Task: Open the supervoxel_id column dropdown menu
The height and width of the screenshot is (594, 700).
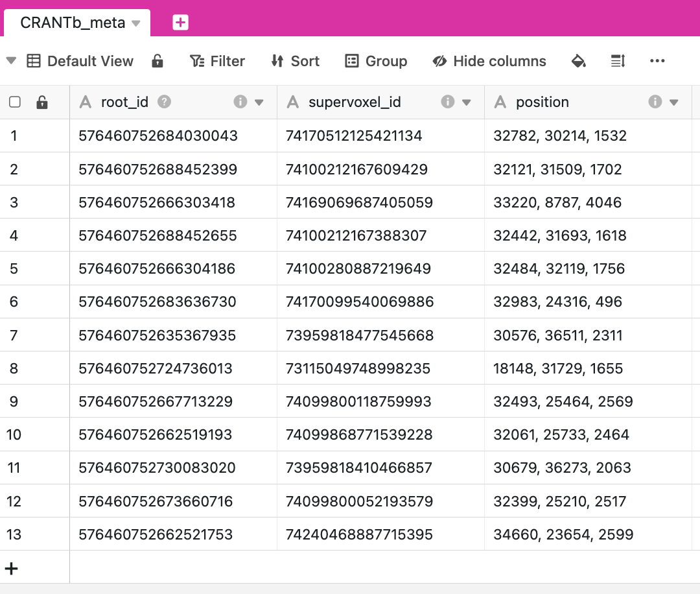Action: tap(467, 102)
